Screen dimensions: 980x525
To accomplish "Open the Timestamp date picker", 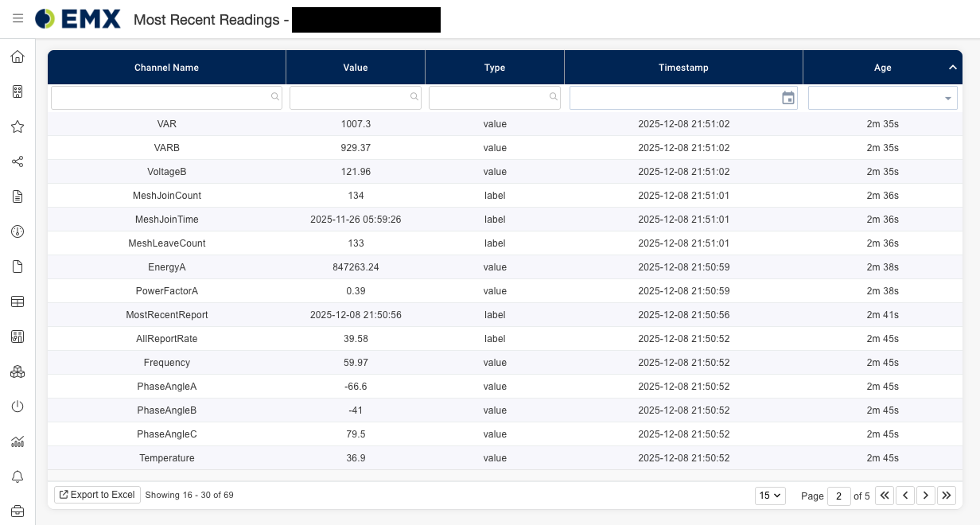I will click(787, 97).
